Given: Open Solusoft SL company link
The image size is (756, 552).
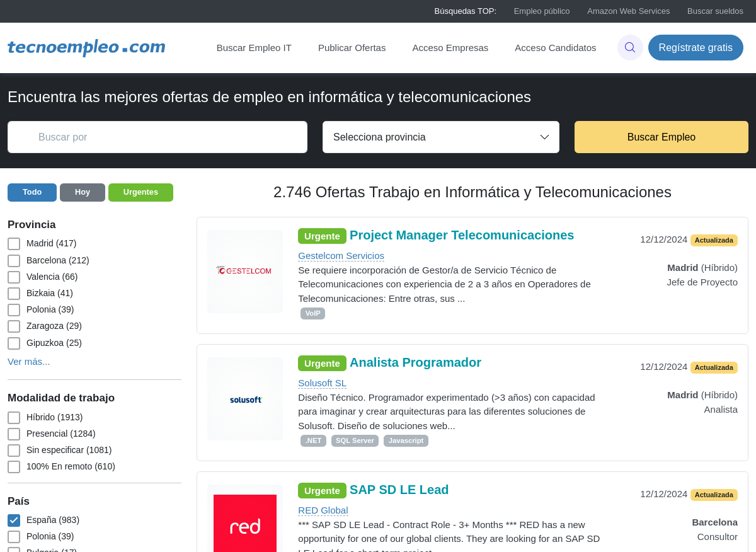Looking at the screenshot, I should point(322,383).
